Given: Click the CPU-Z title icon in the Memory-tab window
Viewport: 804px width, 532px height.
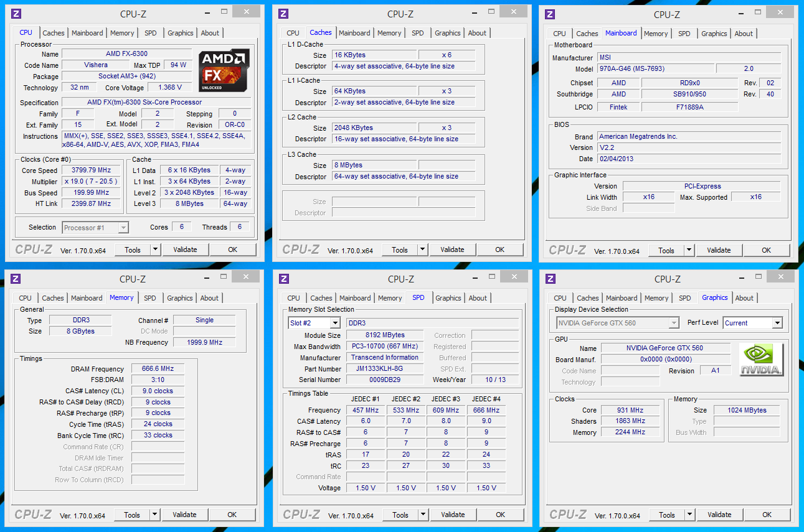Looking at the screenshot, I should point(16,279).
